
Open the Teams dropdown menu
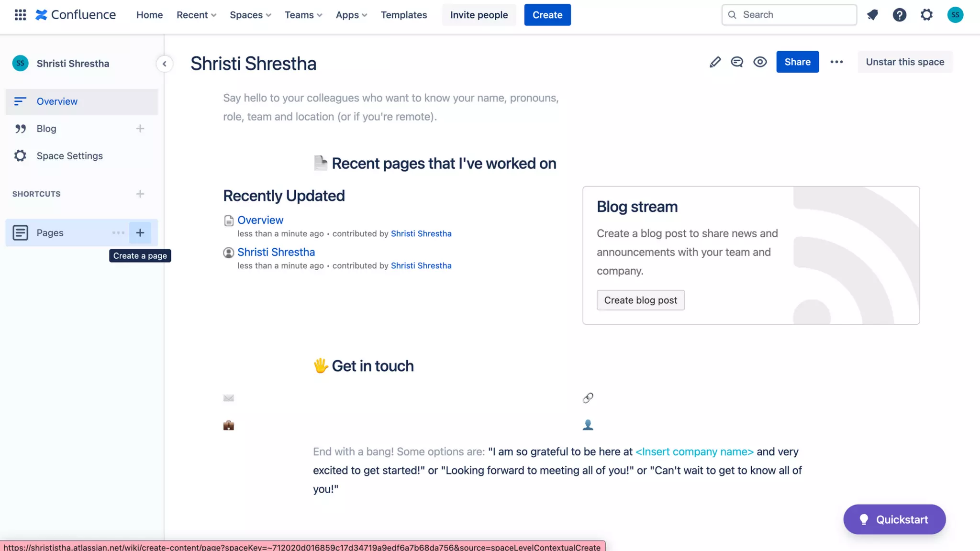click(x=303, y=15)
